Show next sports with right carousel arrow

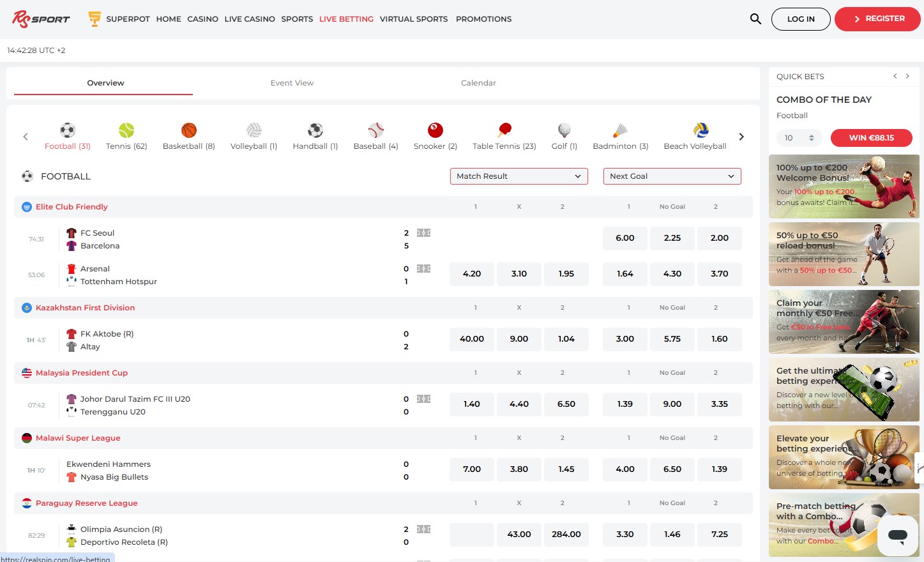[x=741, y=137]
